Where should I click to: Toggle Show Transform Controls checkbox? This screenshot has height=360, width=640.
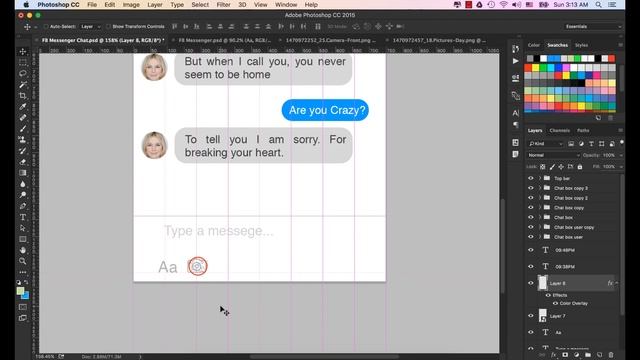pos(108,27)
